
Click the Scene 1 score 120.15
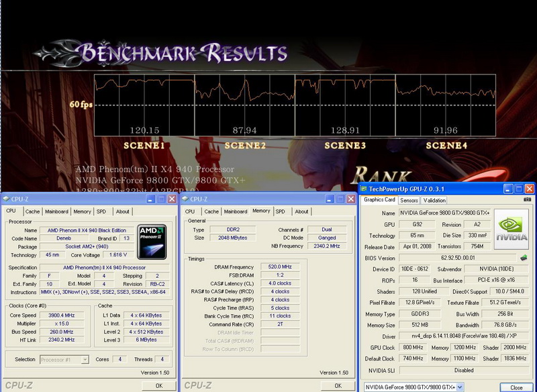click(x=144, y=130)
